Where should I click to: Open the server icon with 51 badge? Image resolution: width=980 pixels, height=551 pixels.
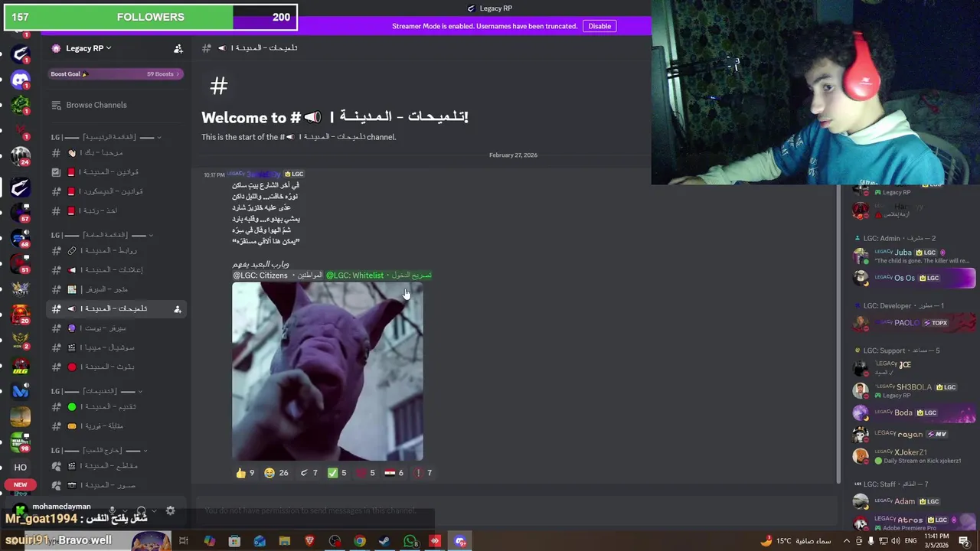pos(21,263)
